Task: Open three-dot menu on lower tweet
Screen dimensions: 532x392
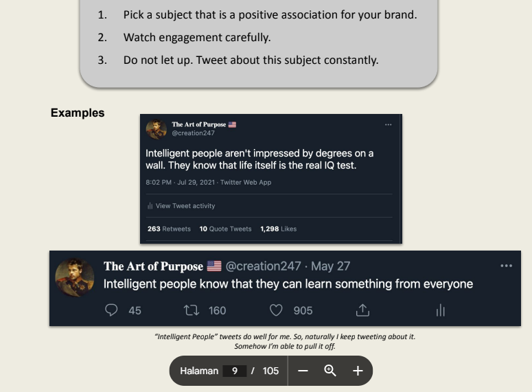Action: 506,266
